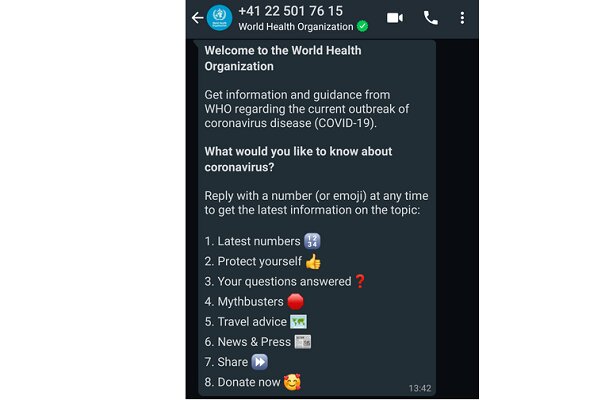Go back using the arrow icon

197,18
